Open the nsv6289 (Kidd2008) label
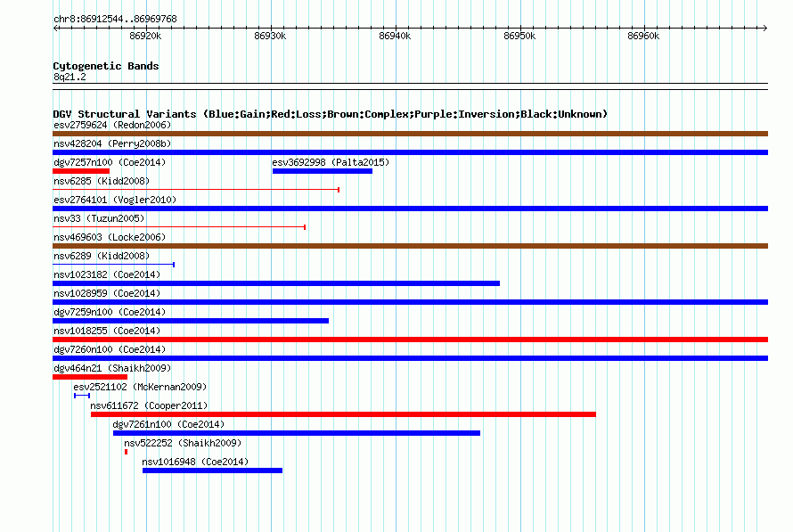The image size is (793, 532). (x=102, y=256)
